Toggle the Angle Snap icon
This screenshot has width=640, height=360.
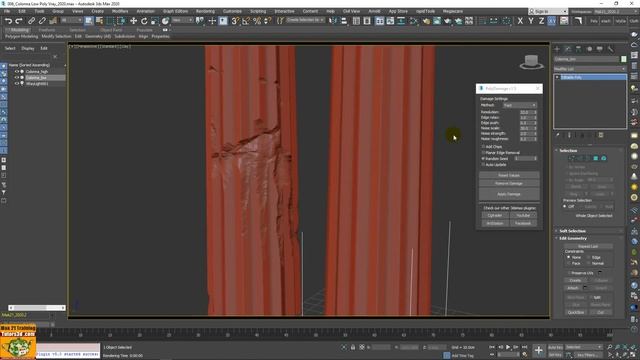tap(246, 21)
